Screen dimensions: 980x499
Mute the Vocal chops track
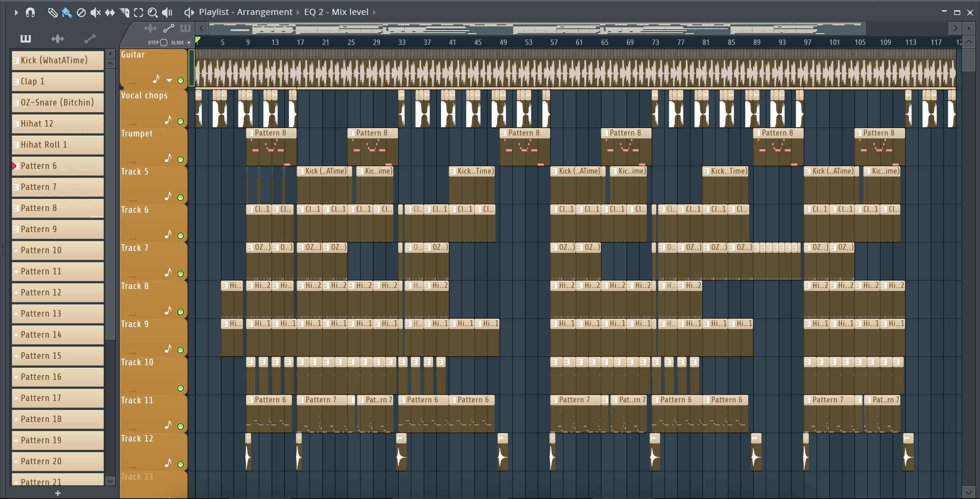(180, 122)
